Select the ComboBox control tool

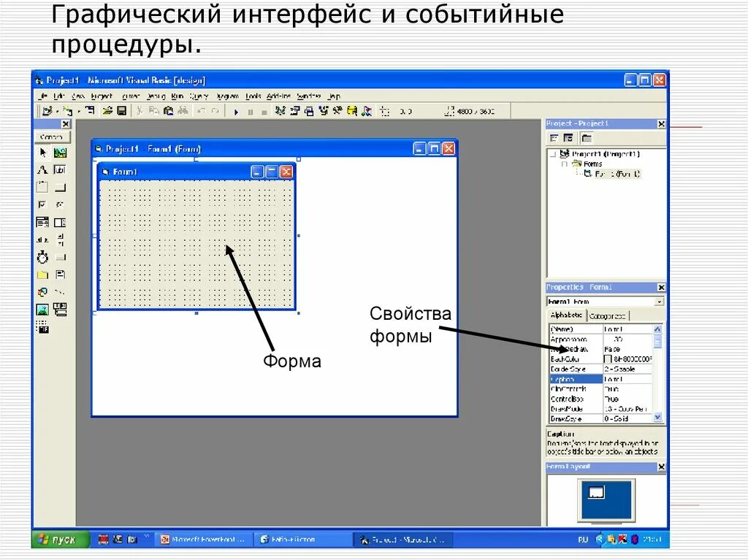coord(42,222)
